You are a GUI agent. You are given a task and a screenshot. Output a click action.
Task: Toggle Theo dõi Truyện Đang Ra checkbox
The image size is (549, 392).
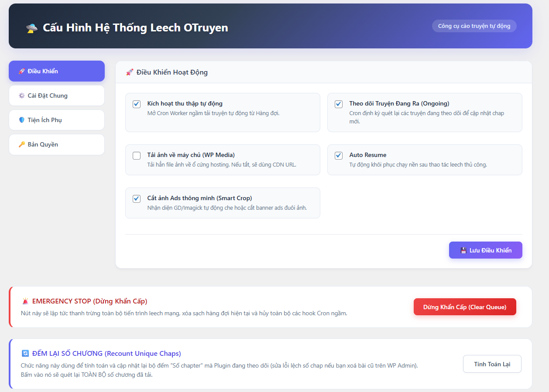coord(339,104)
